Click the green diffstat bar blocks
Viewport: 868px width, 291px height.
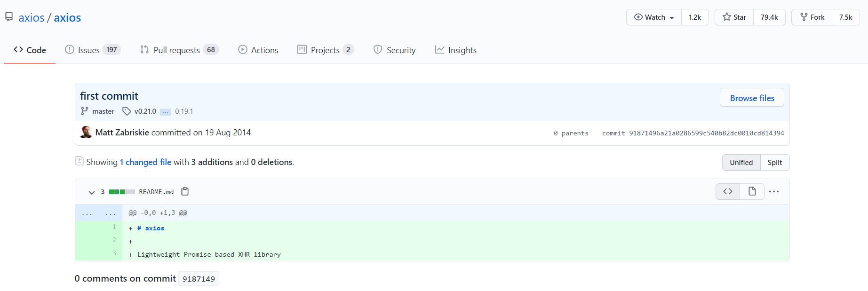122,192
